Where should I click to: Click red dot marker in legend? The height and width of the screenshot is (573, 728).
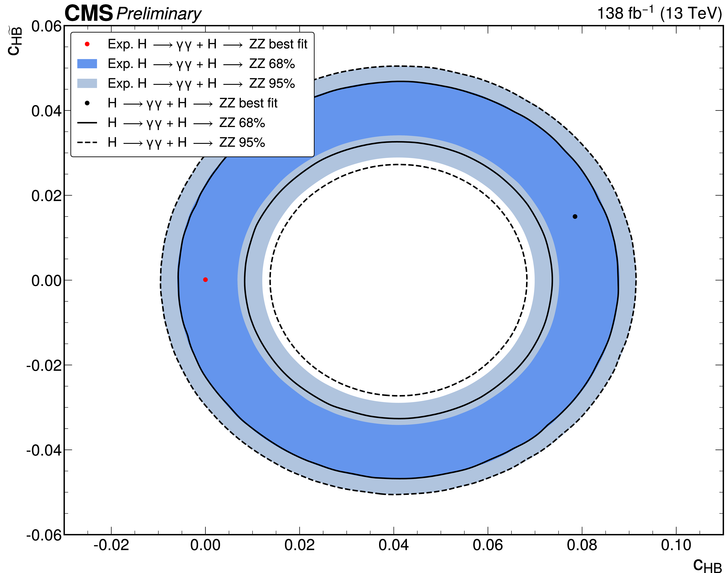(x=87, y=44)
